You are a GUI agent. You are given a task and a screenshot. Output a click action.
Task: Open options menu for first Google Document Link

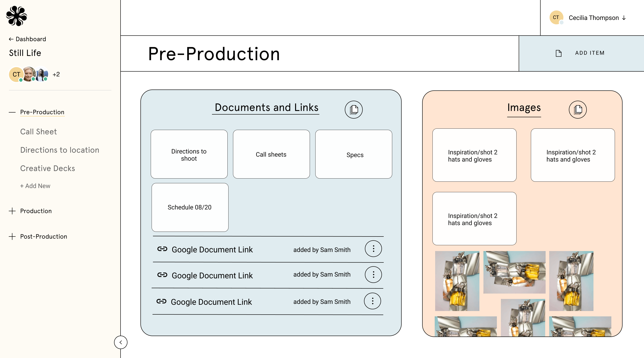pyautogui.click(x=373, y=249)
